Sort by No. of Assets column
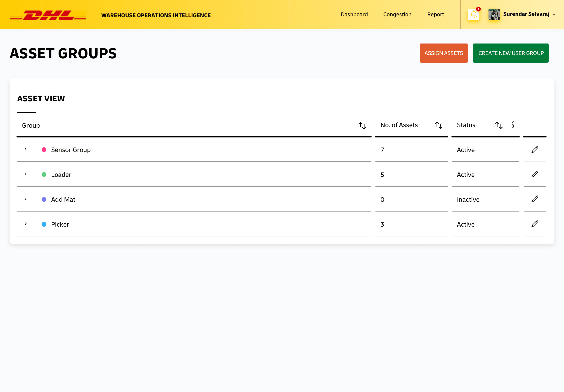Viewport: 564px width, 392px height. pyautogui.click(x=439, y=125)
